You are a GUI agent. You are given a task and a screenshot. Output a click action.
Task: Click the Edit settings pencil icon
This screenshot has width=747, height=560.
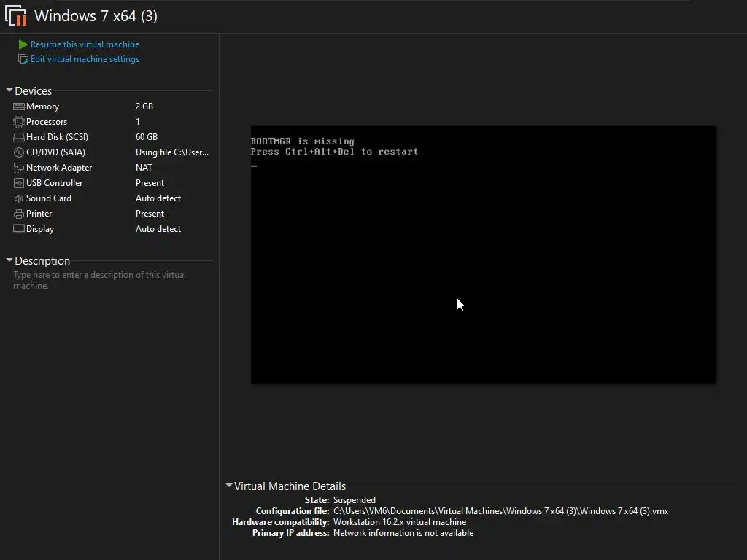[23, 59]
